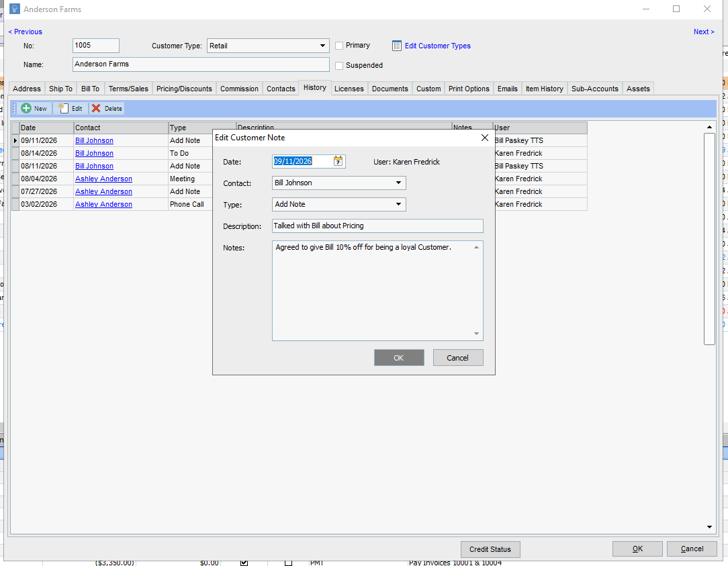This screenshot has width=728, height=566.
Task: Go to the Previous customer link
Action: point(26,32)
